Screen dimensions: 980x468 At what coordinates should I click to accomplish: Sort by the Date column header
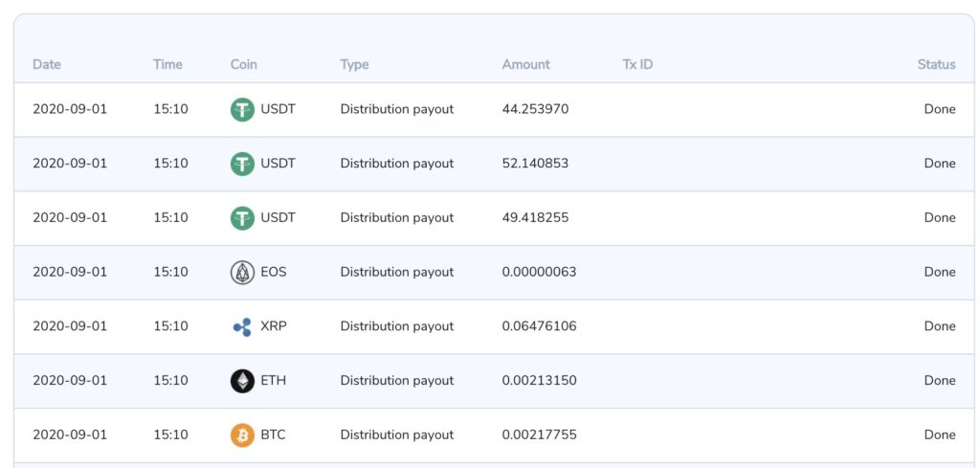(x=46, y=64)
